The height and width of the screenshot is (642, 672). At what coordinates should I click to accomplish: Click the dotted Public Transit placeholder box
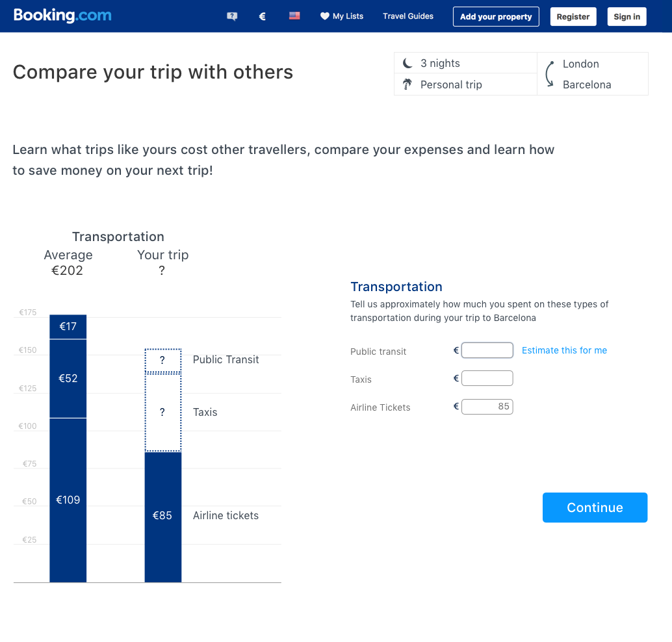point(163,360)
